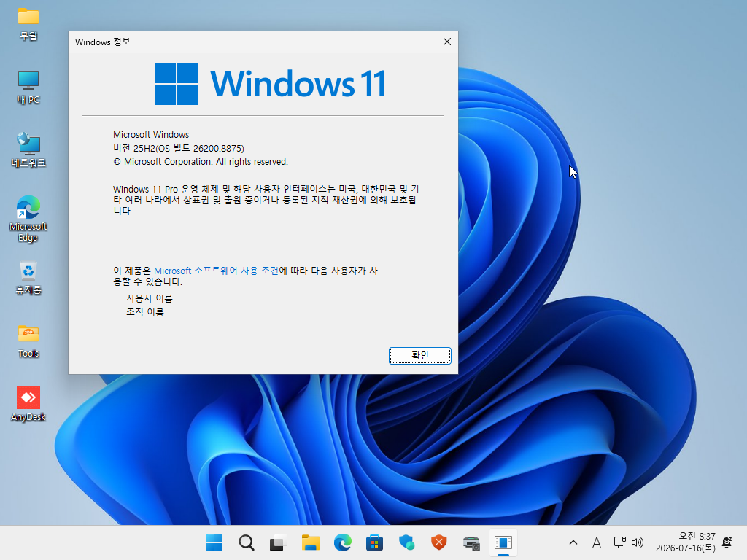Click the 확인 button
This screenshot has width=747, height=560.
click(x=419, y=355)
